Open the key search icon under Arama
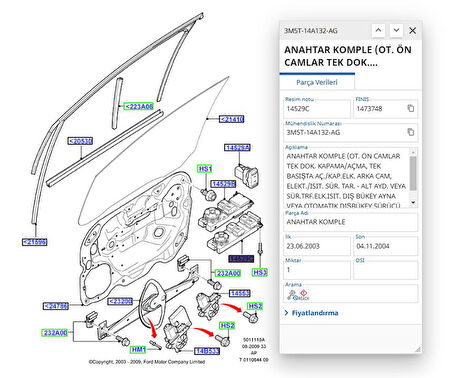The image size is (452, 378). [x=291, y=295]
